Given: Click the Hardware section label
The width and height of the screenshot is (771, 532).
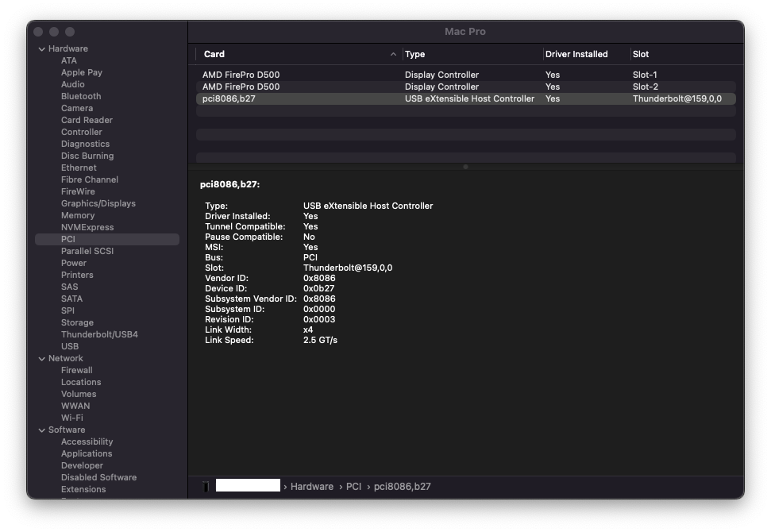Looking at the screenshot, I should (x=67, y=48).
